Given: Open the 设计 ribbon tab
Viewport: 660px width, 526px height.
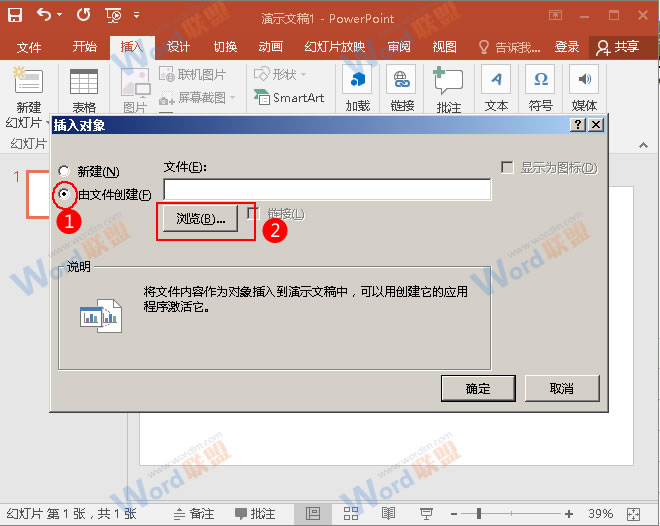Looking at the screenshot, I should point(178,47).
